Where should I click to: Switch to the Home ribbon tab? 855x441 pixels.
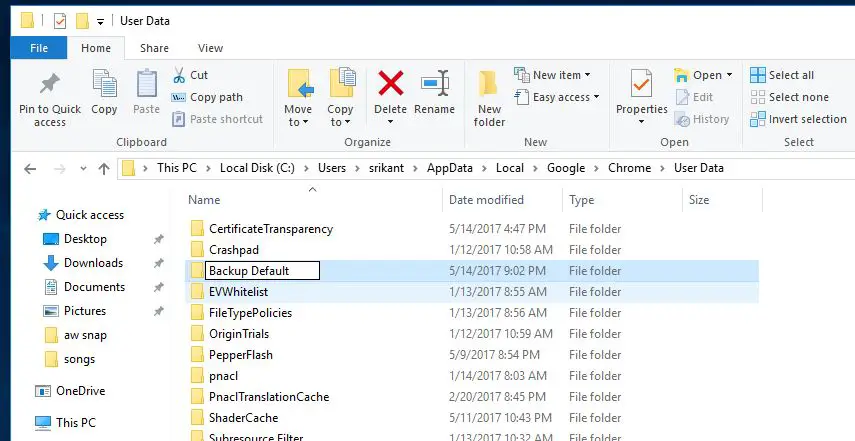tap(96, 48)
